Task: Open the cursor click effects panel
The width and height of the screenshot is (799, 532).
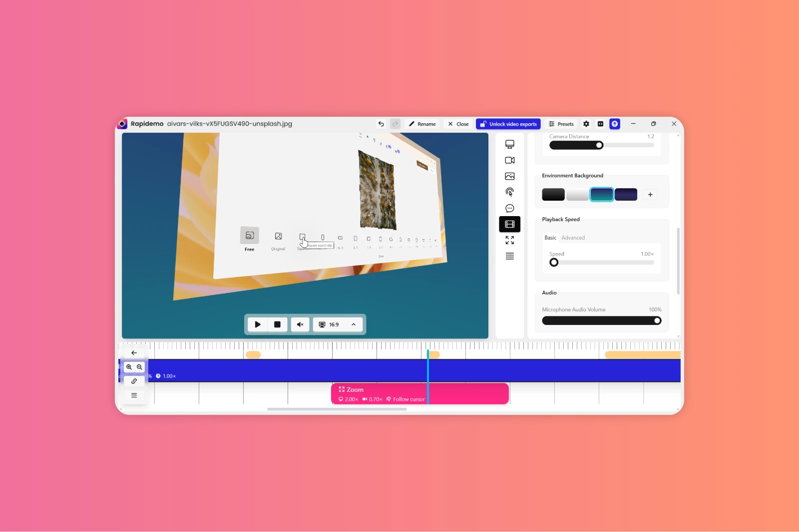Action: point(509,192)
